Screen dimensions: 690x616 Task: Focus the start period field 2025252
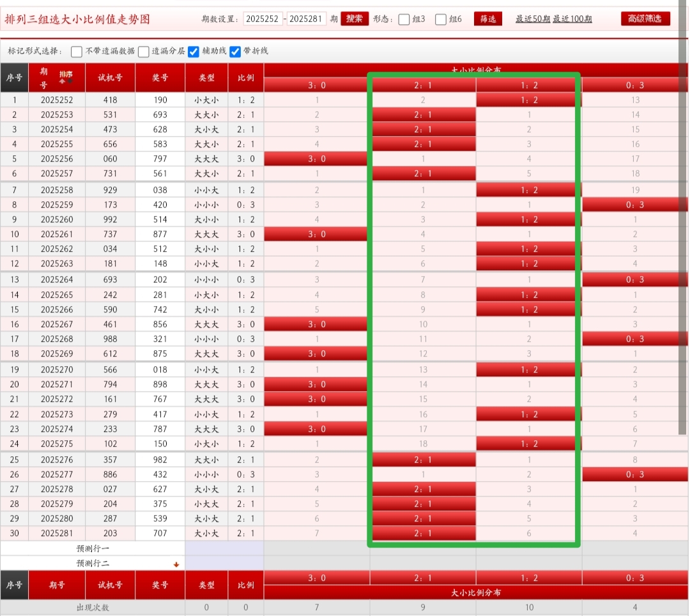263,19
